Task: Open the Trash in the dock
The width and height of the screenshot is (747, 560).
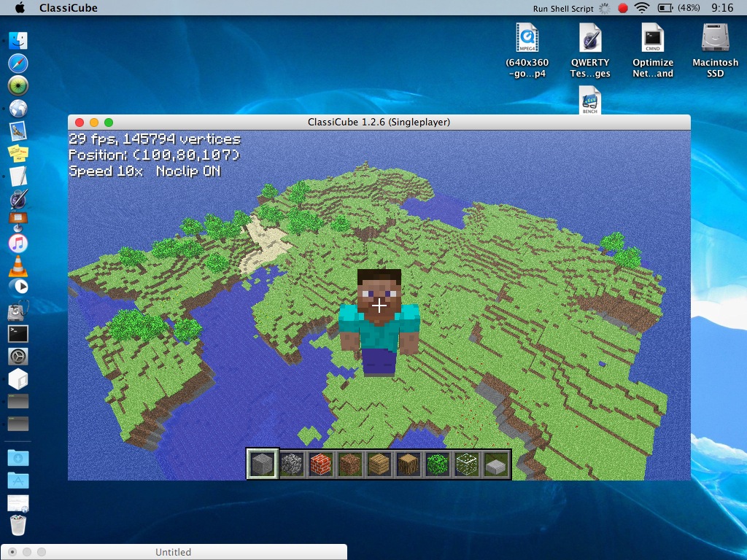Action: click(x=18, y=525)
